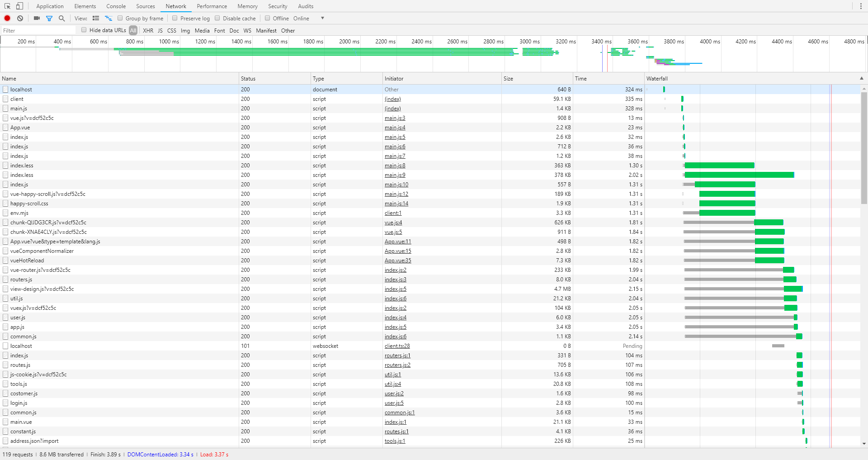Click the file icon beside login.js
868x460 pixels.
5,403
